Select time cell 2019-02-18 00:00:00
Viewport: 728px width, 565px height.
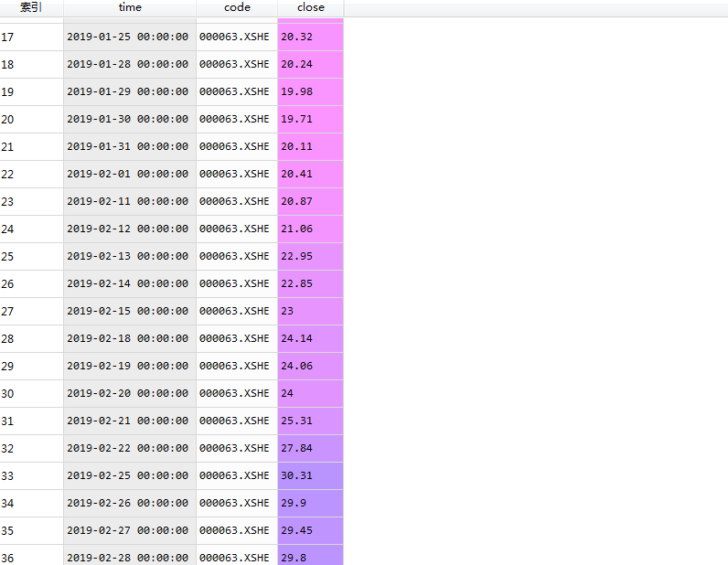[x=129, y=338]
